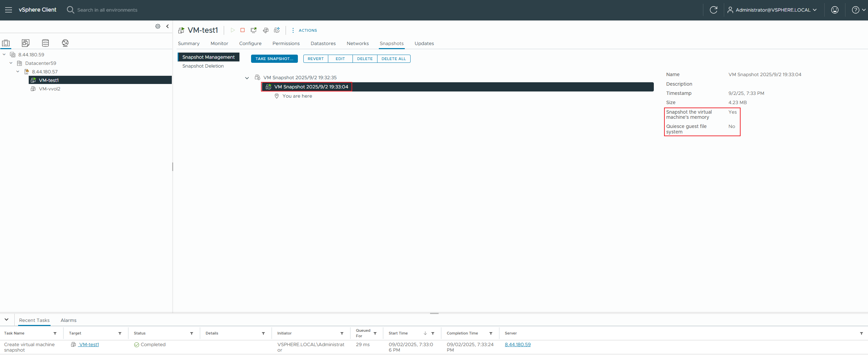
Task: Click the bottom panel resize handle
Action: pos(434,313)
